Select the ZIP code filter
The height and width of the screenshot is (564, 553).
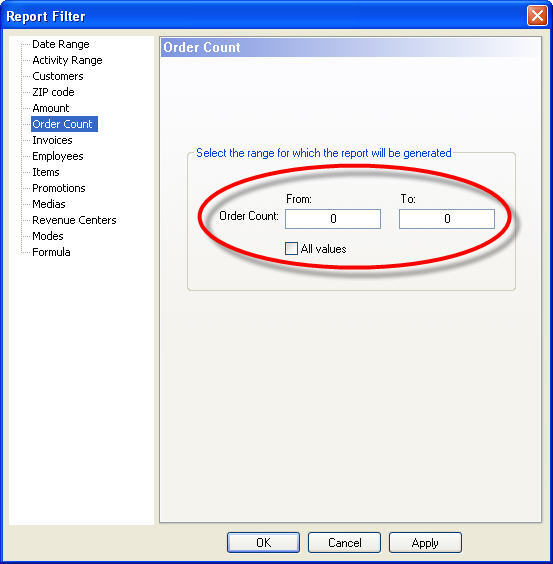click(53, 92)
